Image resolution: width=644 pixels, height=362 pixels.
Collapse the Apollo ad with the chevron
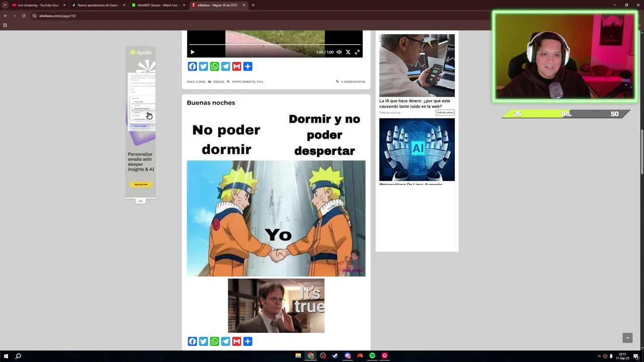(140, 201)
